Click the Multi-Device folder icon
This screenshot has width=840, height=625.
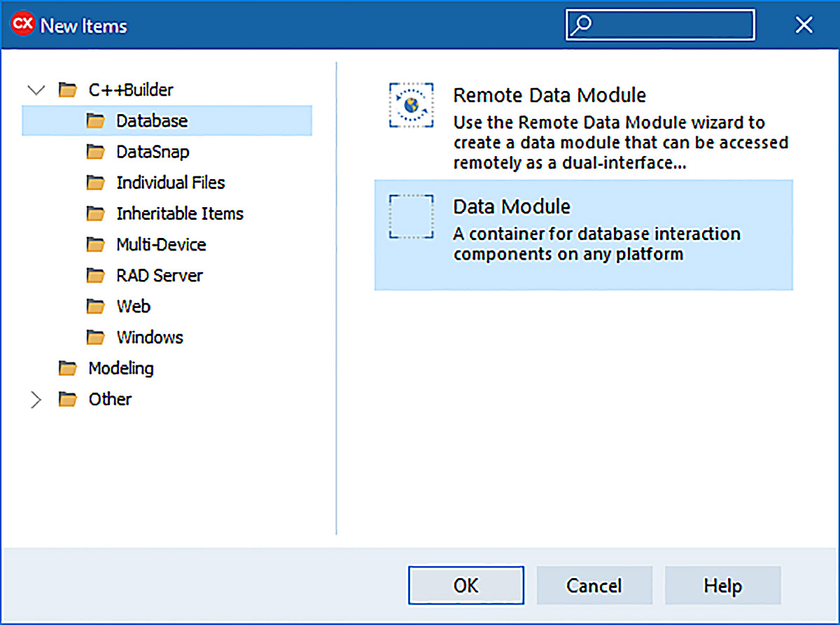tap(95, 244)
